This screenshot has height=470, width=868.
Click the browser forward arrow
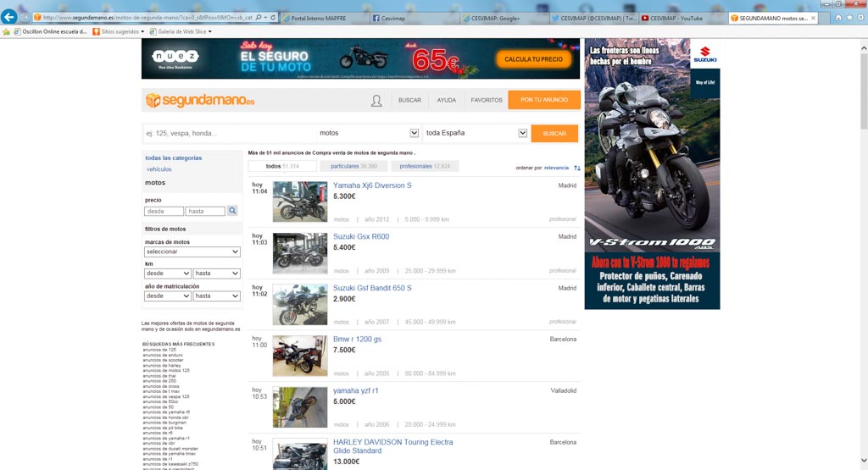[x=25, y=18]
